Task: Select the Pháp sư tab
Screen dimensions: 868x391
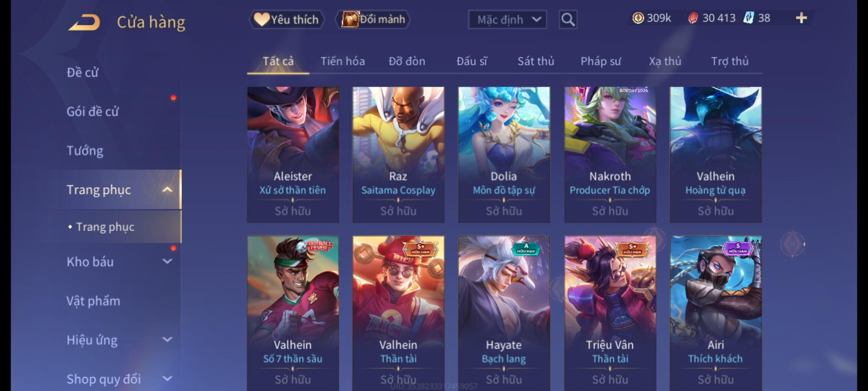Action: pyautogui.click(x=600, y=61)
